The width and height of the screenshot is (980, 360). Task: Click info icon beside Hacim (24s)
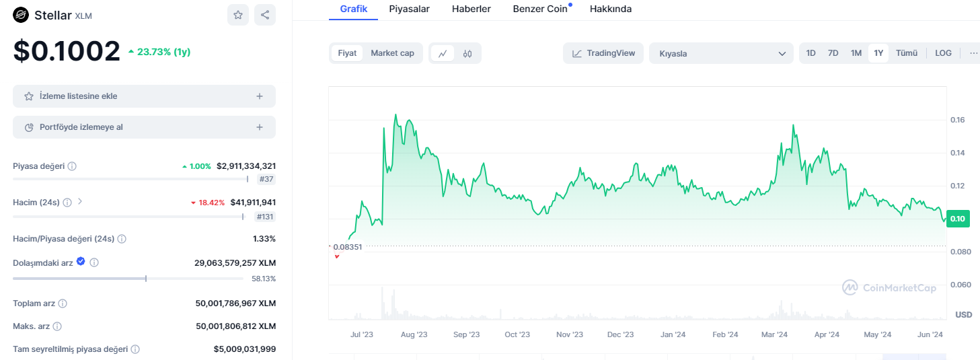click(67, 203)
